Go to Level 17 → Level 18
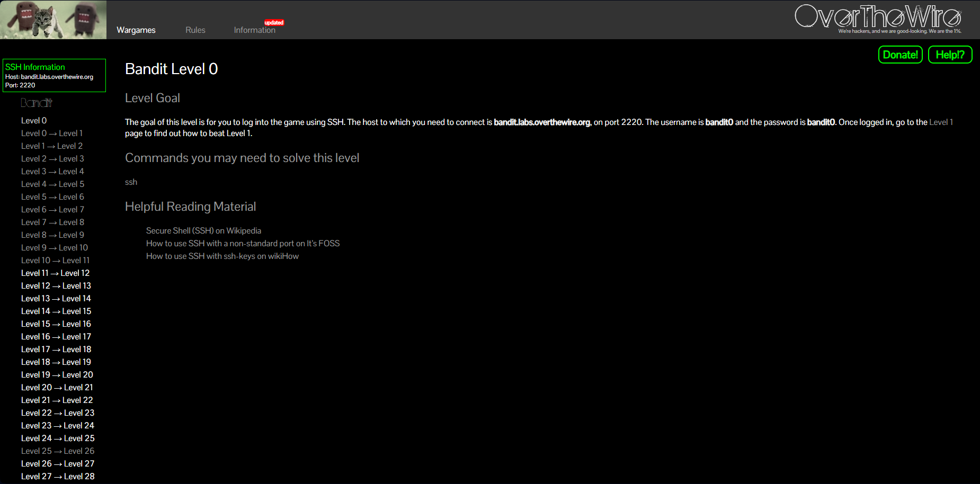 [x=56, y=349]
